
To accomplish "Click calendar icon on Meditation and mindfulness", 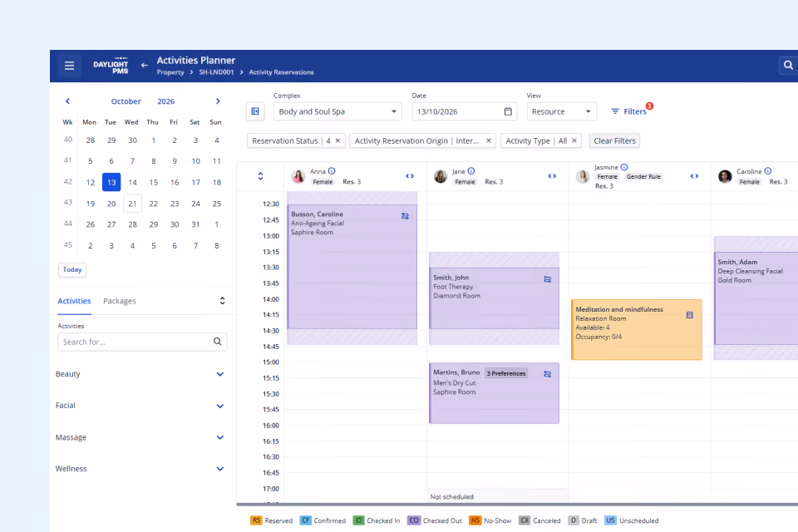I will (x=690, y=314).
